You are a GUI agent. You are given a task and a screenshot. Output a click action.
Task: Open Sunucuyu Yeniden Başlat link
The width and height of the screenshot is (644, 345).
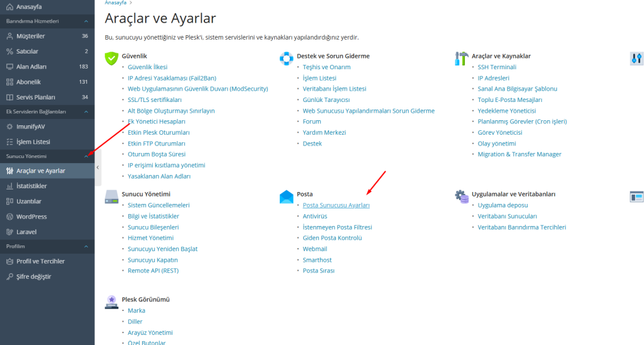point(163,249)
